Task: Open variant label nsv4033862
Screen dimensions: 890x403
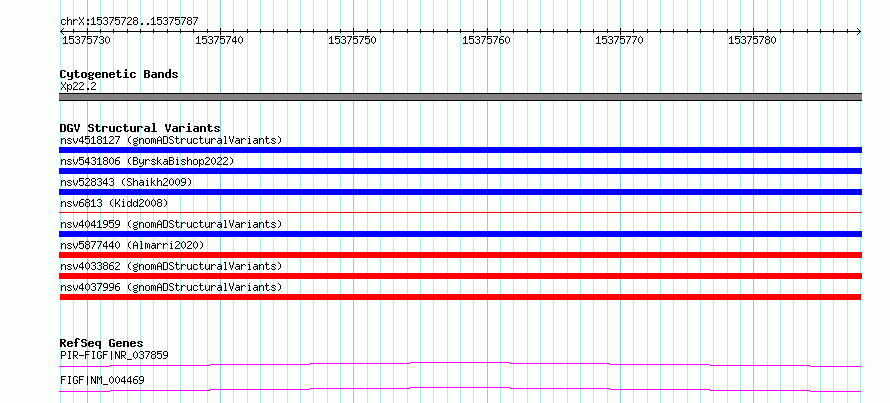Action: point(171,266)
